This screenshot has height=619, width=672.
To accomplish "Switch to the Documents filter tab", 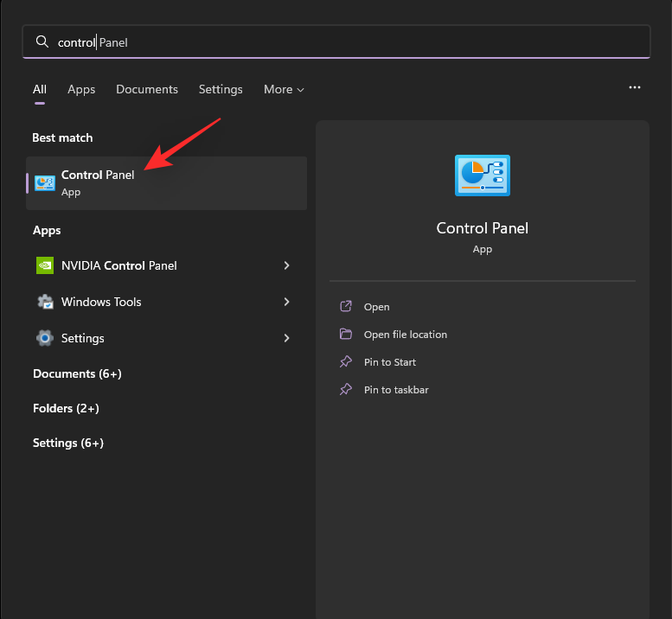I will (147, 89).
